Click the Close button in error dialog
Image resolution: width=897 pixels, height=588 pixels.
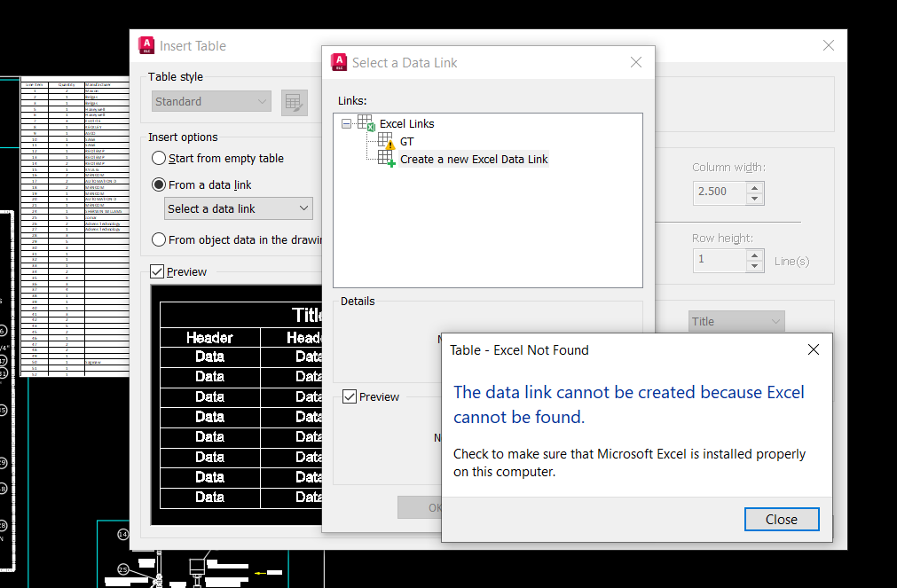pyautogui.click(x=782, y=520)
